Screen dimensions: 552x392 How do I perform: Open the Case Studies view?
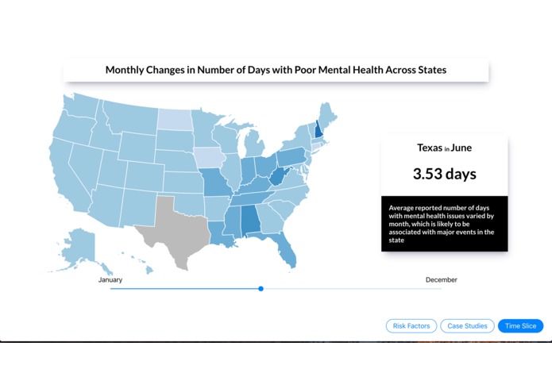pyautogui.click(x=467, y=326)
